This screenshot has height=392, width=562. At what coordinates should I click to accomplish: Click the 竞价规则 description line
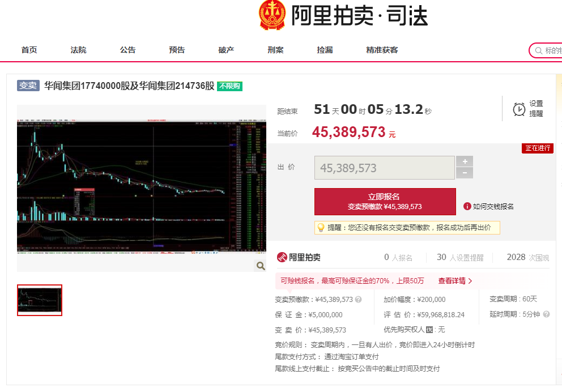point(374,345)
